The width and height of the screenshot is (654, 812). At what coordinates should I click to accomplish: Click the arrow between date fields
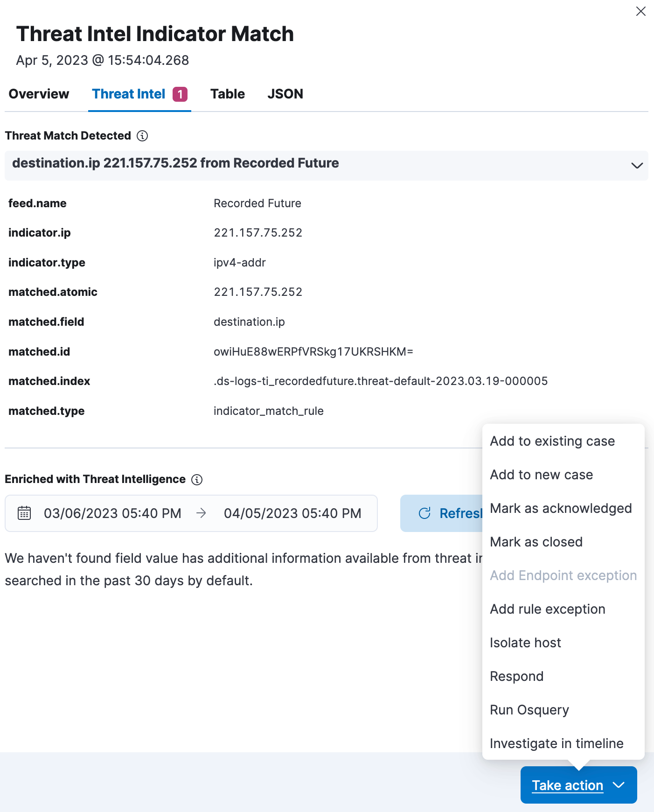click(x=202, y=513)
